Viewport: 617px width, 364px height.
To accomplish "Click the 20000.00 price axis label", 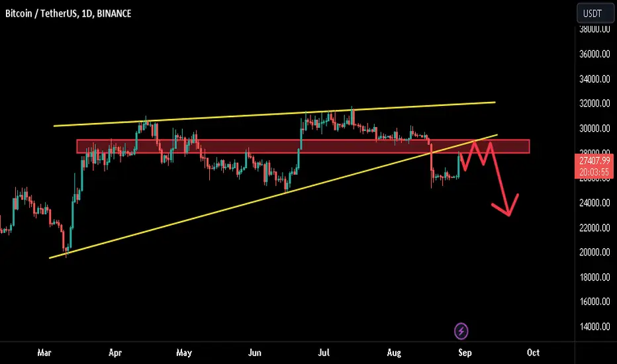I will pyautogui.click(x=594, y=252).
